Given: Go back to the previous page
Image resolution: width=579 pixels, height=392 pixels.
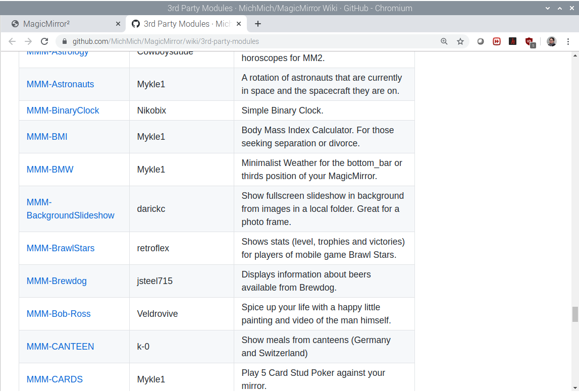Looking at the screenshot, I should [12, 41].
